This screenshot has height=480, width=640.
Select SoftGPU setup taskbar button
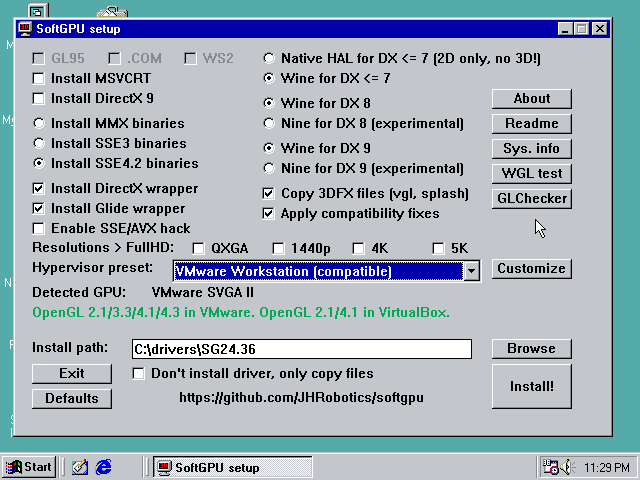(x=233, y=467)
